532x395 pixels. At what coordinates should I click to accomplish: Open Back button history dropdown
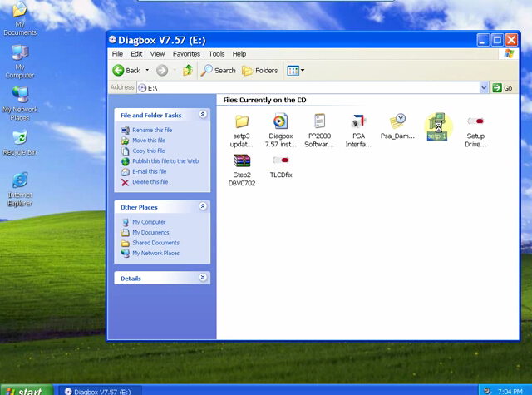147,70
